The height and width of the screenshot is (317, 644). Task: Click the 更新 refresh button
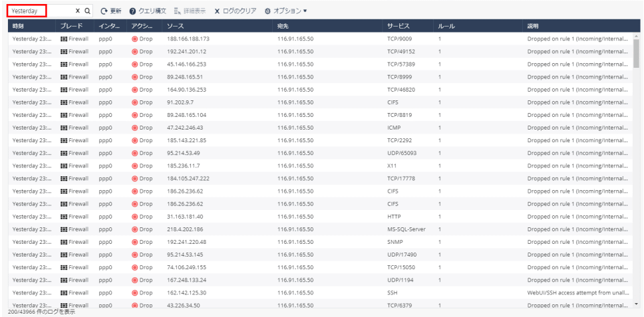tap(110, 11)
